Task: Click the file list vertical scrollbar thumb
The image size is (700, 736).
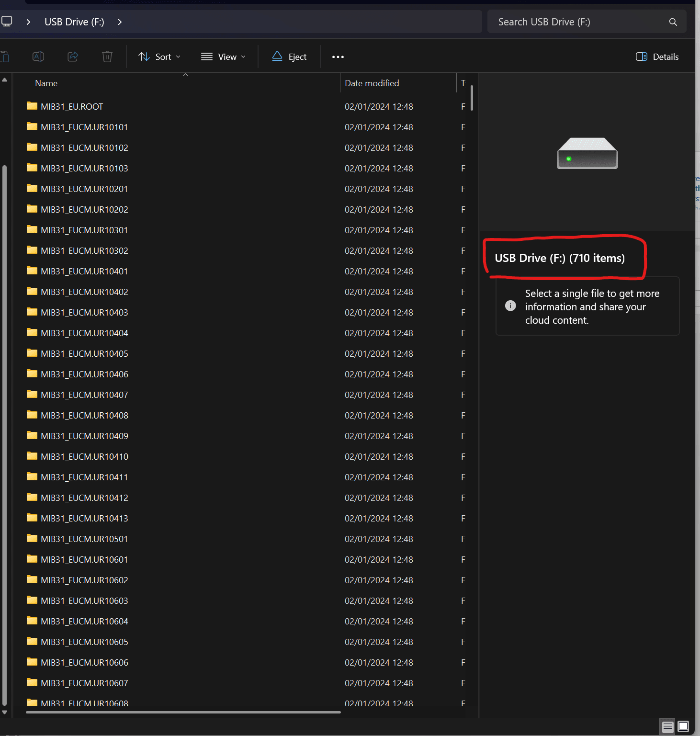Action: (472, 98)
